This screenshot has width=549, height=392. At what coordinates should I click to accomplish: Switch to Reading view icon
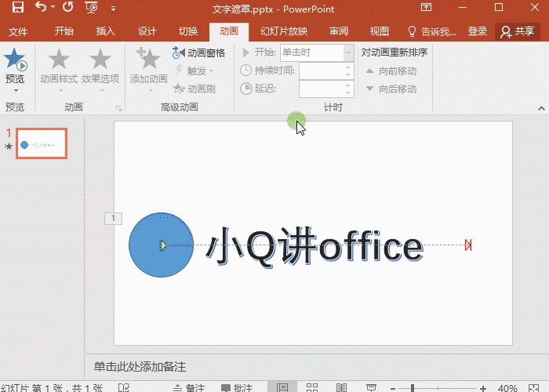pos(342,387)
